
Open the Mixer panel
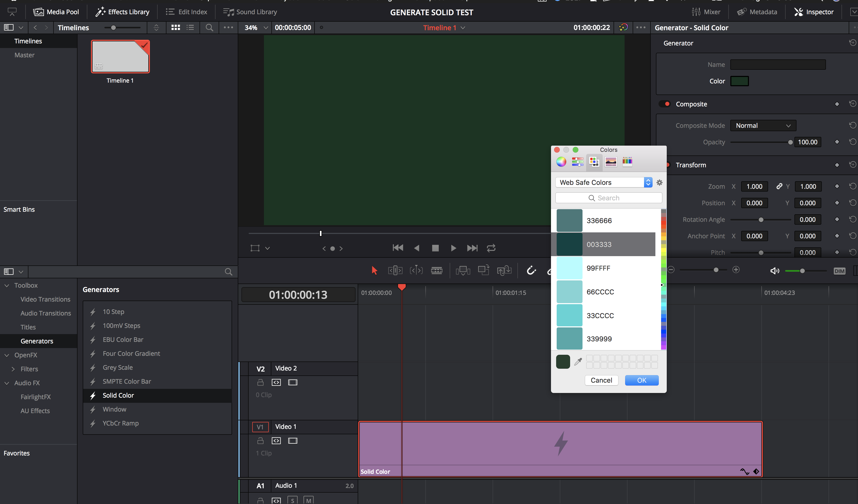pyautogui.click(x=706, y=12)
